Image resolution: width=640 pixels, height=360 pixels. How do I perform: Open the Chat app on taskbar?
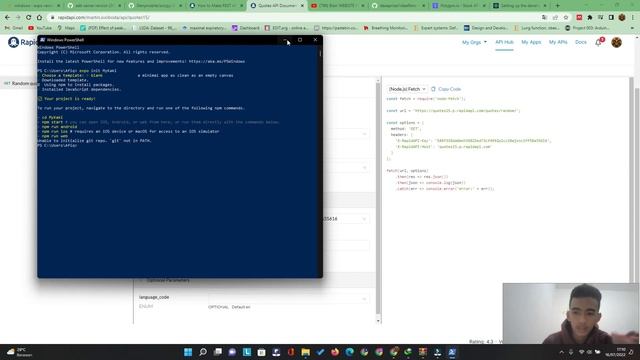pyautogui.click(x=232, y=352)
